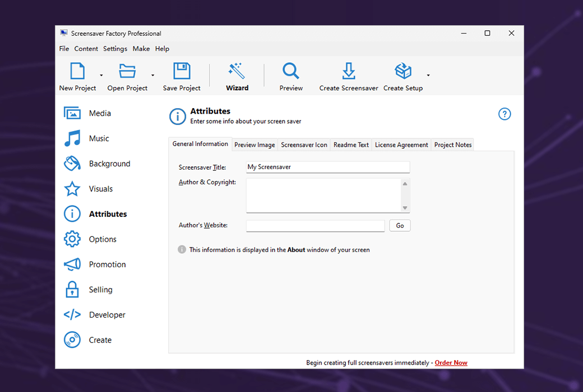Select the General Information tab
Screen dimensions: 583x392
200,144
